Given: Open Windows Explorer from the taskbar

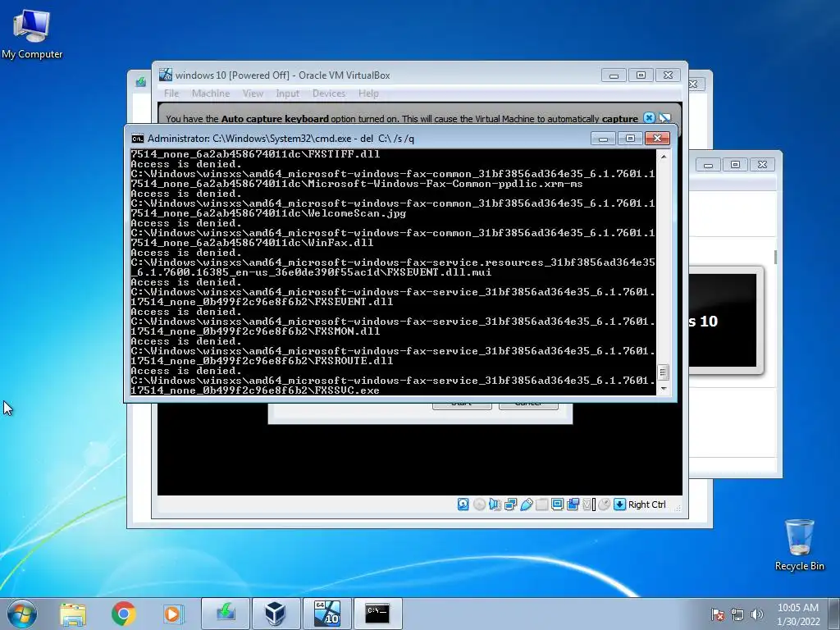Looking at the screenshot, I should pos(73,614).
